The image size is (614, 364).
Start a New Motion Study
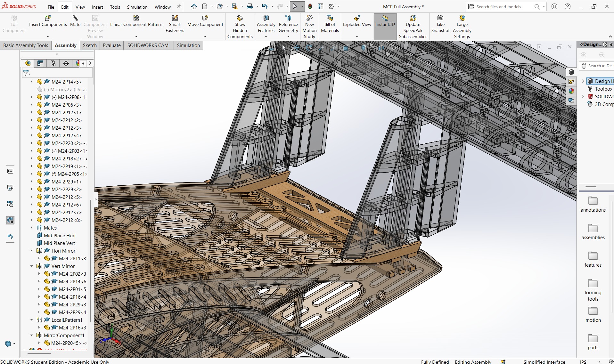tap(309, 27)
